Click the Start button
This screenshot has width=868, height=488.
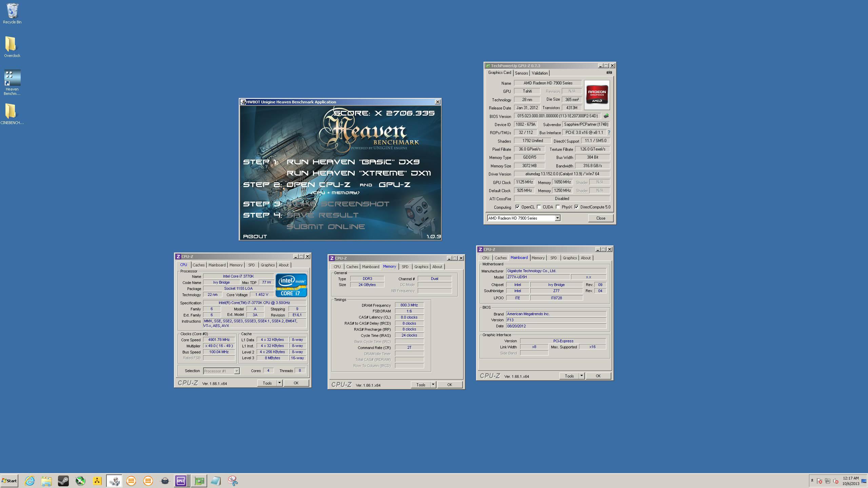click(x=9, y=481)
